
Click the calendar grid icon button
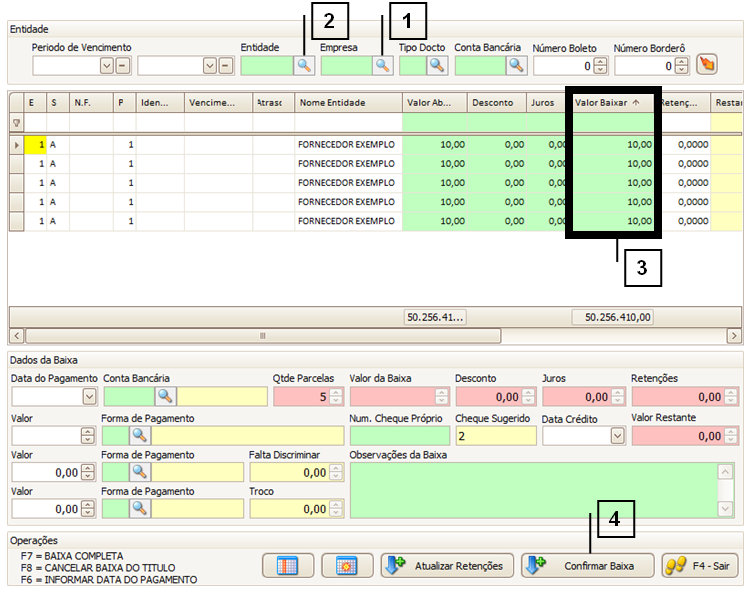tap(347, 565)
